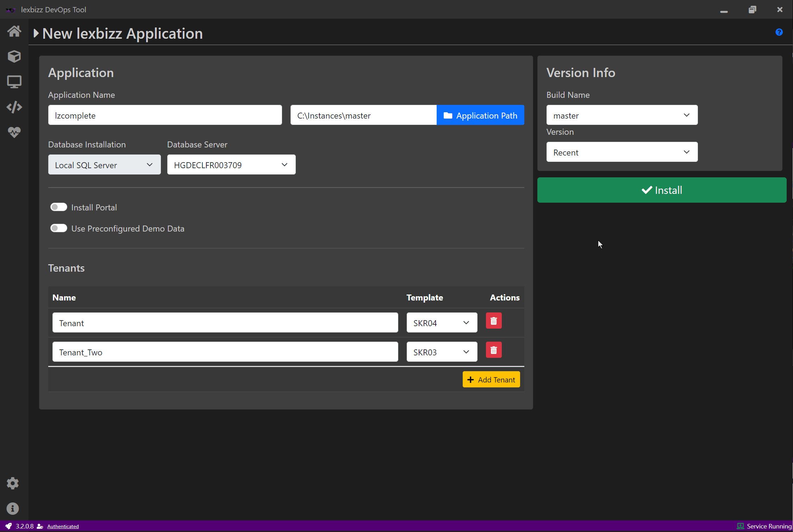Viewport: 793px width, 532px height.
Task: Delete the Tenant_Two row with trash icon
Action: point(494,350)
